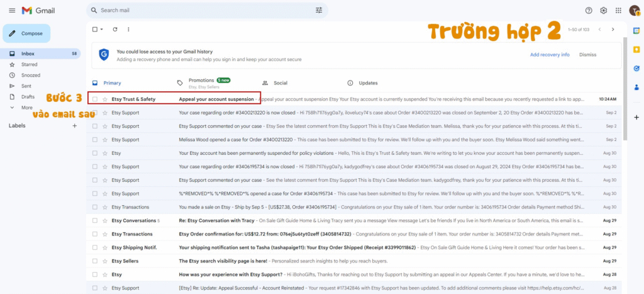Open the Google Calendar side panel icon
The height and width of the screenshot is (294, 644).
(636, 30)
